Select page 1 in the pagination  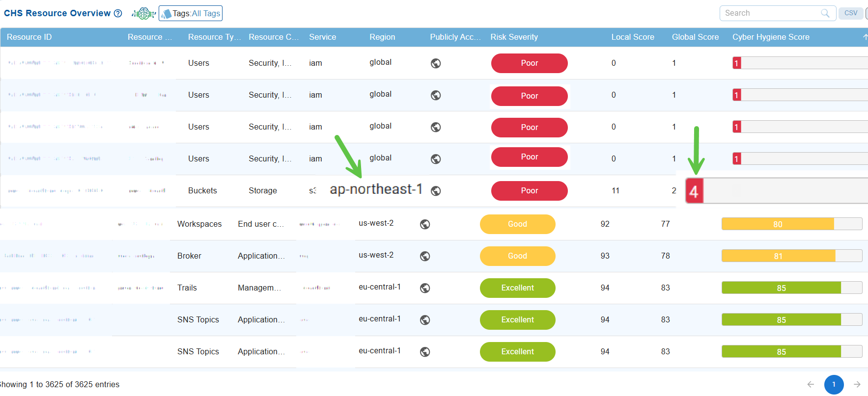pyautogui.click(x=834, y=384)
